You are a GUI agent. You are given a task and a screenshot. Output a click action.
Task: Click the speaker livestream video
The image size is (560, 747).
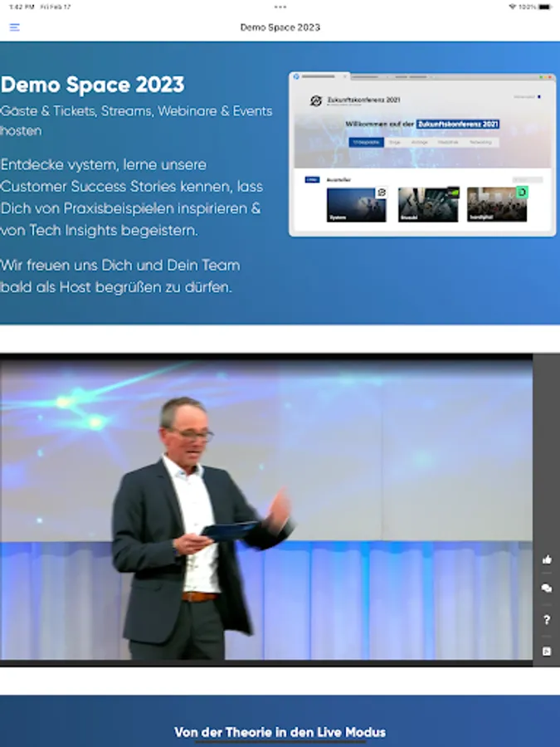coord(266,510)
